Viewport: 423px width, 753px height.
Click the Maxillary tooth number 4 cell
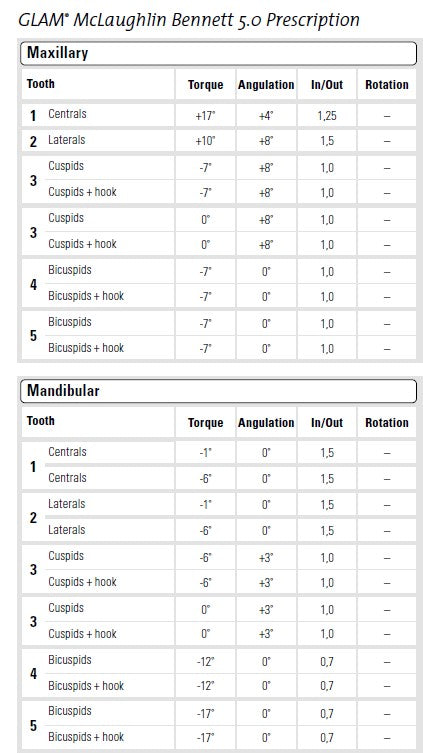[33, 284]
